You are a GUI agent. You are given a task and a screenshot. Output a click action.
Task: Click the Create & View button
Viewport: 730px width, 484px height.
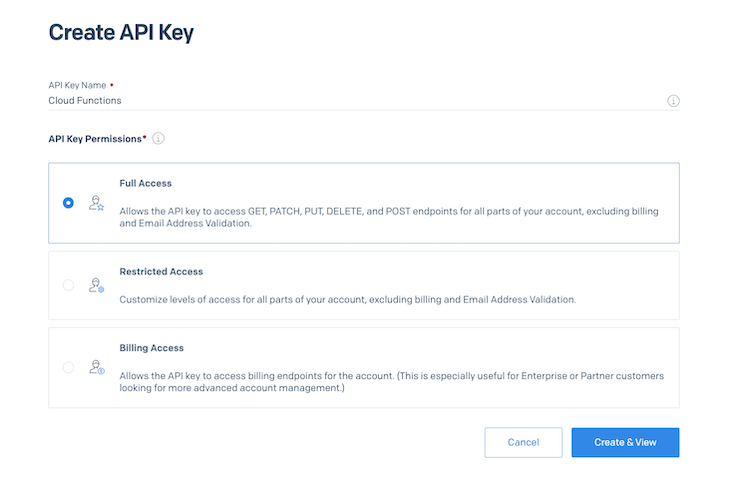[x=625, y=442]
